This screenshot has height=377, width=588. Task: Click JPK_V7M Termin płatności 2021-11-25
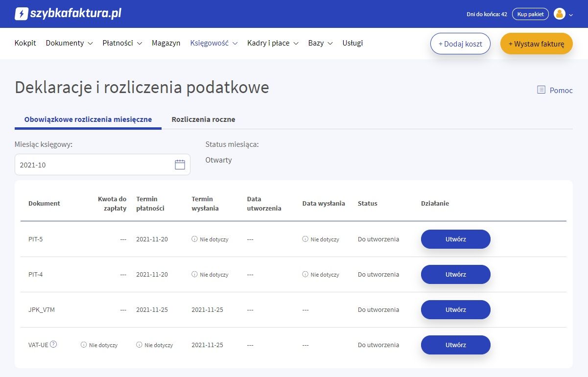[x=152, y=310]
